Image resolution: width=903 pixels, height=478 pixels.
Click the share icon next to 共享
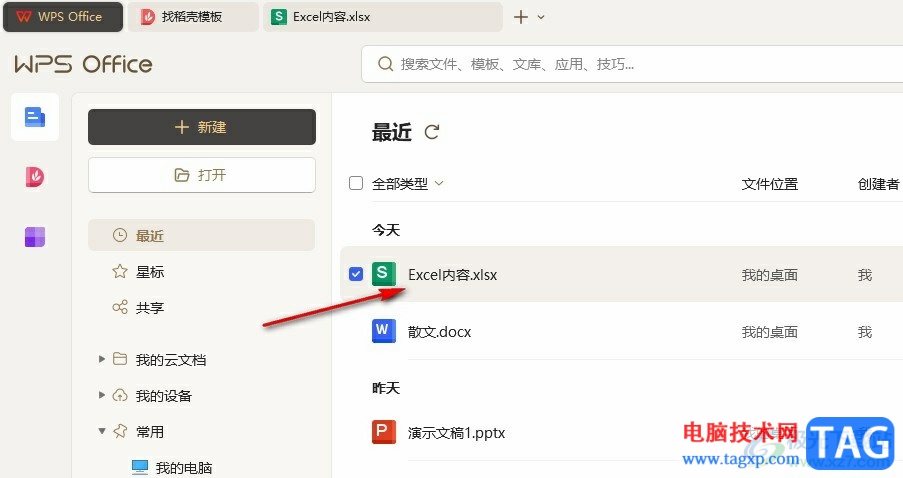[120, 307]
